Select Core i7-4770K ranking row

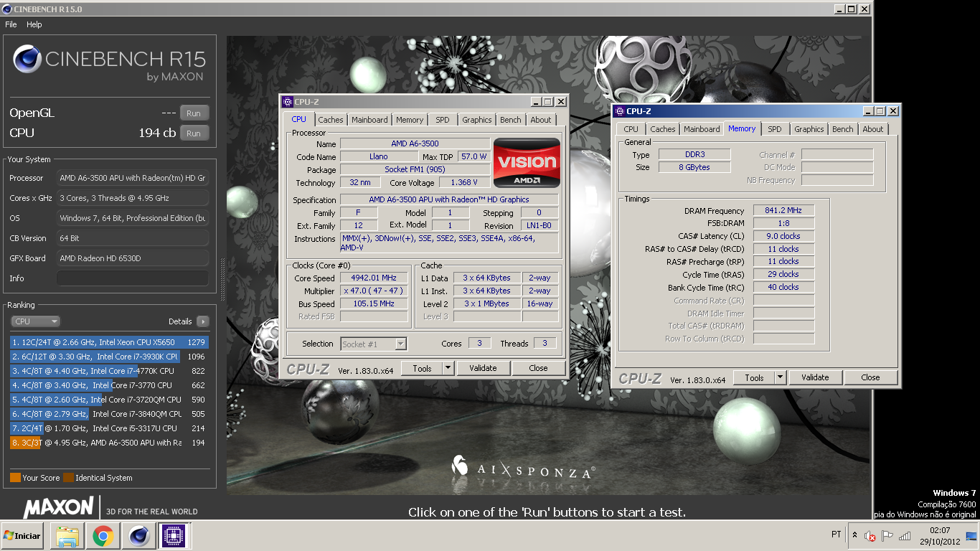tap(109, 371)
